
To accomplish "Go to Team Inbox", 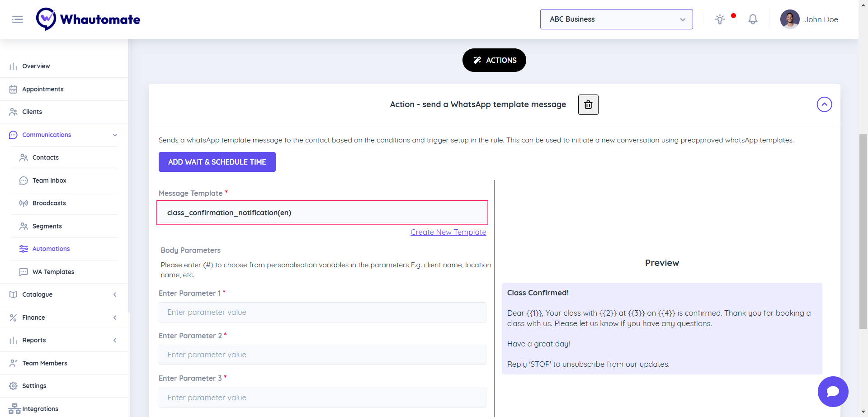I will coord(49,180).
